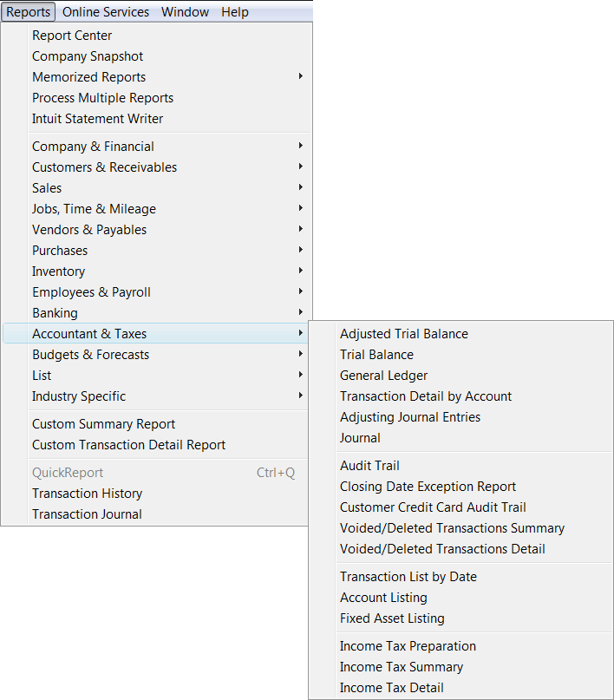
Task: Open the Audit Trail report
Action: pos(369,466)
